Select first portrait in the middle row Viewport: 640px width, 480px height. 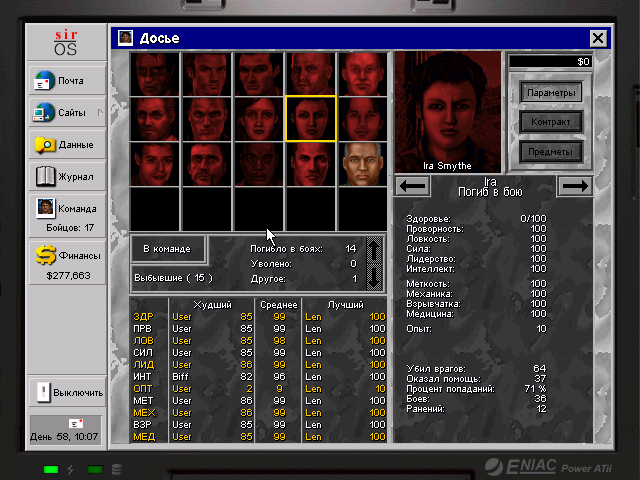[x=155, y=119]
